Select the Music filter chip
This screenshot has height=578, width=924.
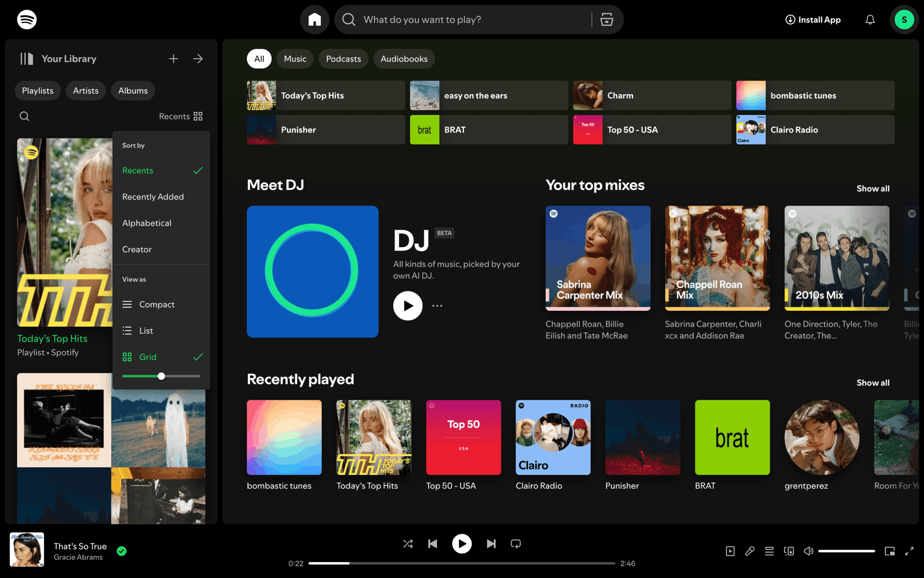click(x=295, y=59)
